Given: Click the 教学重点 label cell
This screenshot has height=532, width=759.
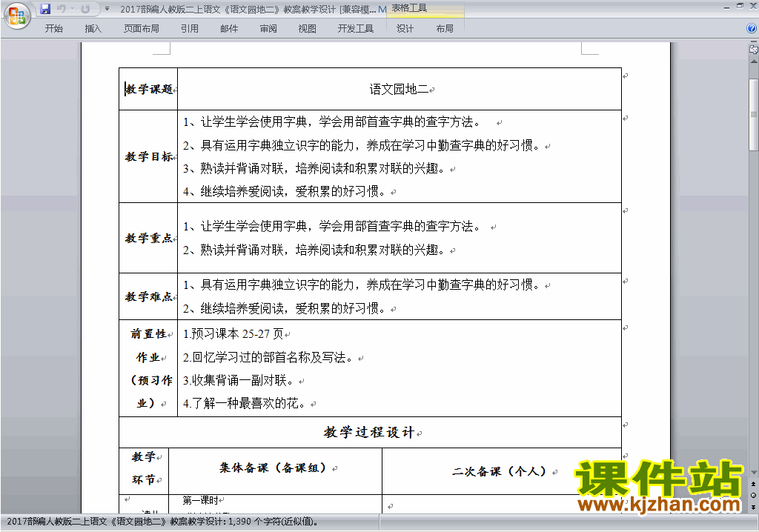Looking at the screenshot, I should (148, 238).
